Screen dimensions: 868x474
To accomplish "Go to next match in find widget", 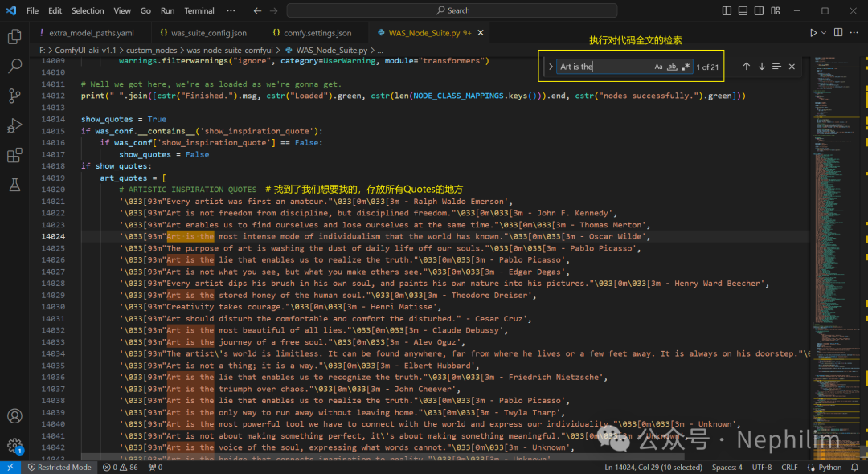I will click(761, 67).
